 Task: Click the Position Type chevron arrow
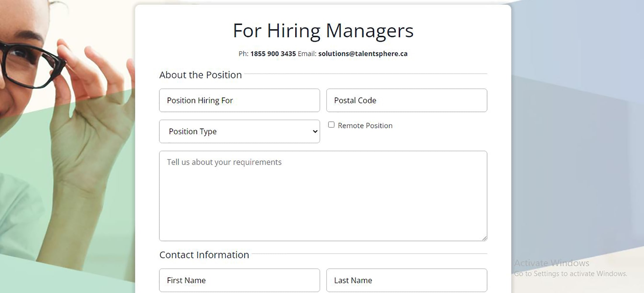[315, 132]
